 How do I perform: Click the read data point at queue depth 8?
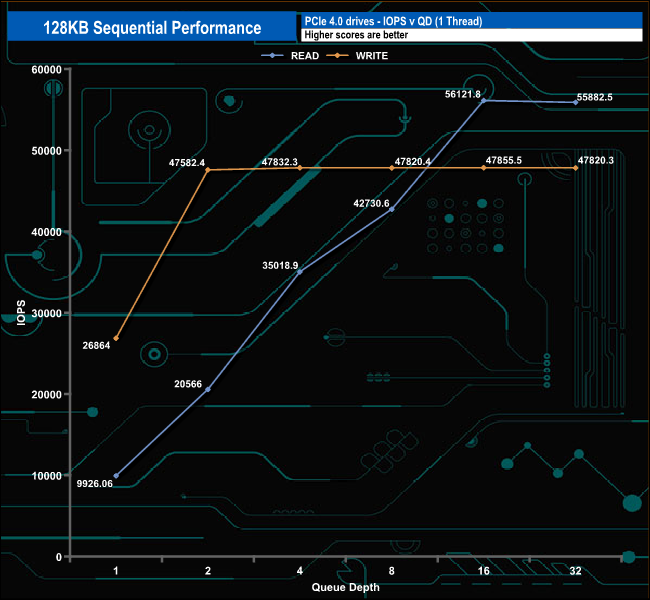(392, 209)
